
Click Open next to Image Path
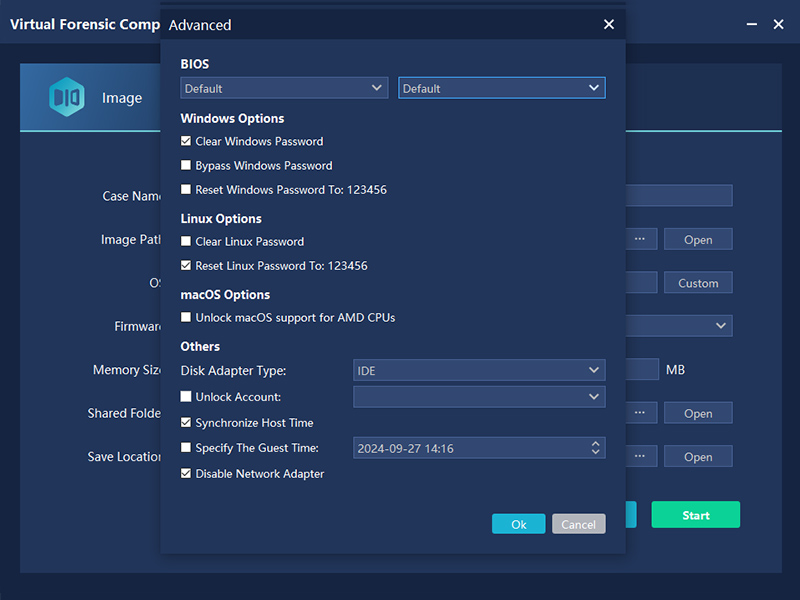coord(698,239)
